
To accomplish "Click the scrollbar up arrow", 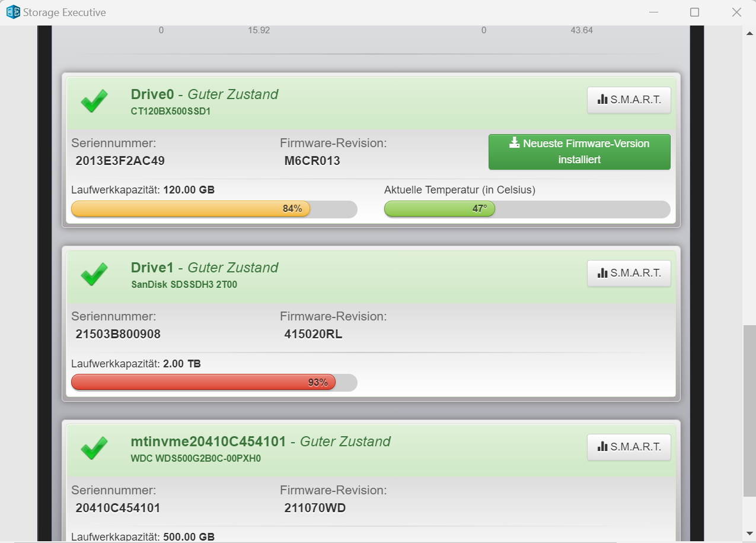I will coord(749,33).
